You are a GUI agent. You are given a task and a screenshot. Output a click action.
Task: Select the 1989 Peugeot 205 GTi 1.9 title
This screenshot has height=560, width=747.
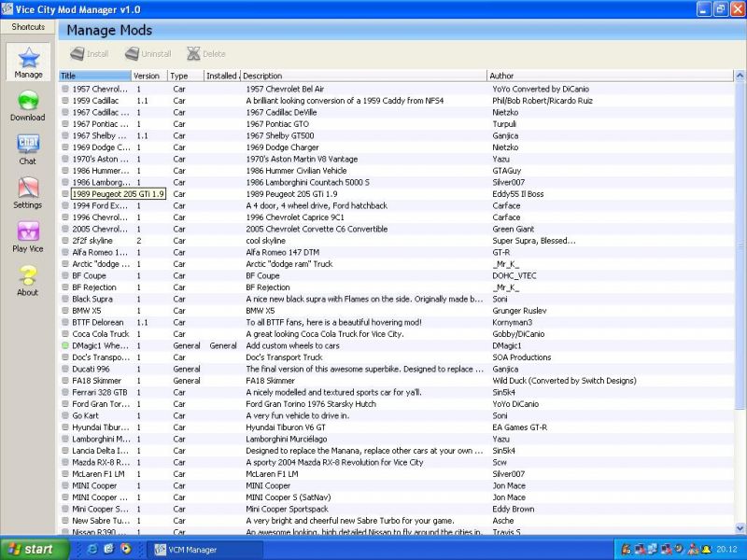119,194
